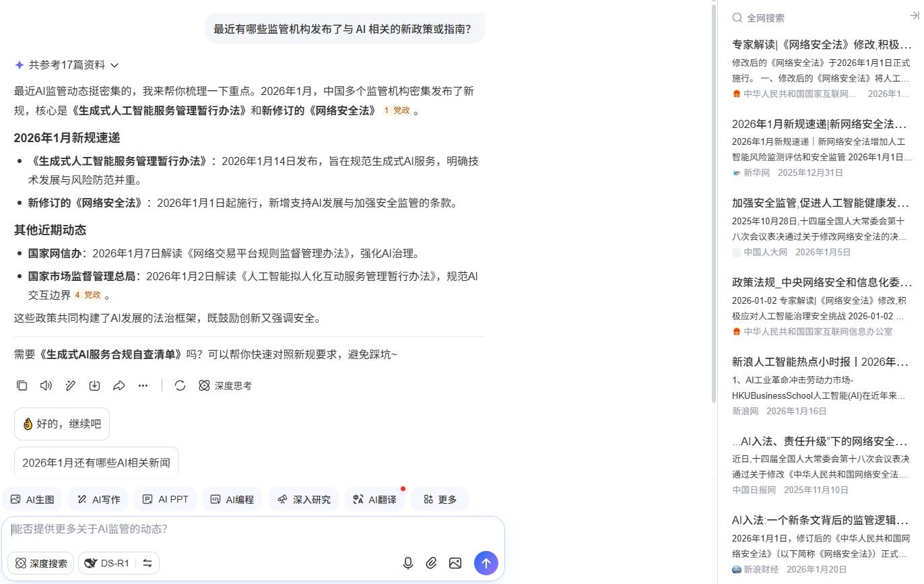Click the user question bubble
This screenshot has height=584, width=924.
(x=344, y=29)
